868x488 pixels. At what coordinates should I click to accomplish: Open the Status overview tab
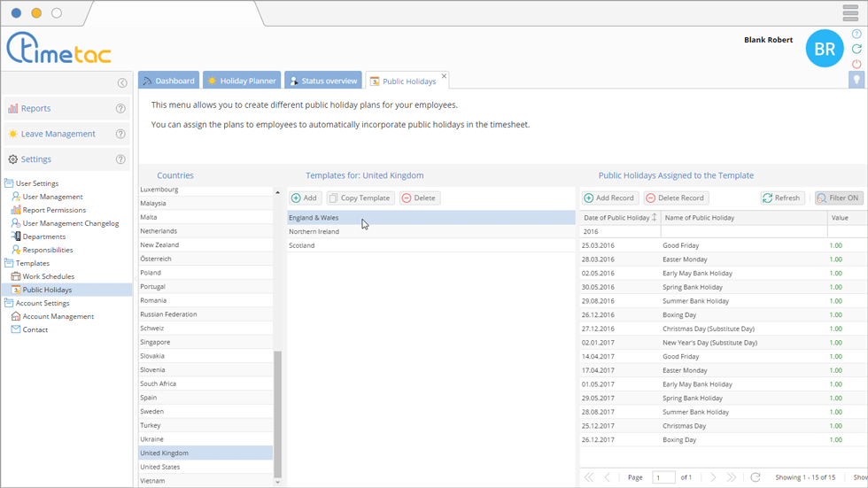coord(323,81)
